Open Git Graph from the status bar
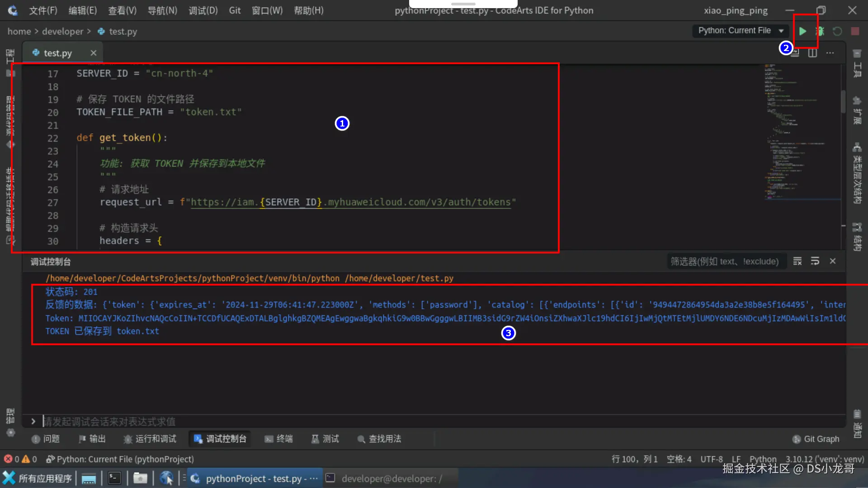This screenshot has height=488, width=868. [x=816, y=439]
